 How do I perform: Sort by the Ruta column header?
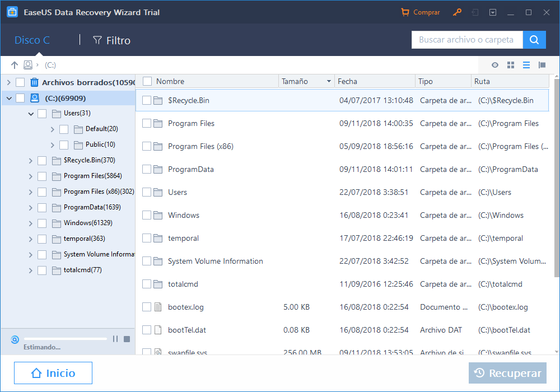click(482, 81)
